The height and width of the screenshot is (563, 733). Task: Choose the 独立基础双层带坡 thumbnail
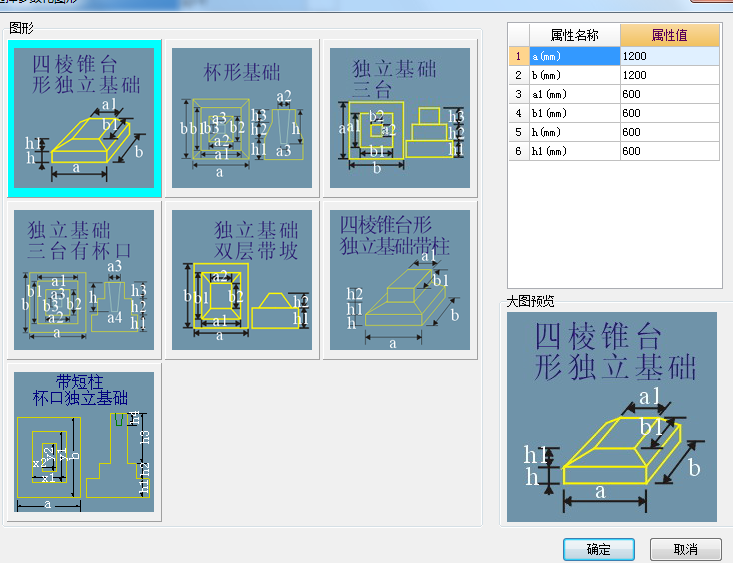pyautogui.click(x=242, y=280)
